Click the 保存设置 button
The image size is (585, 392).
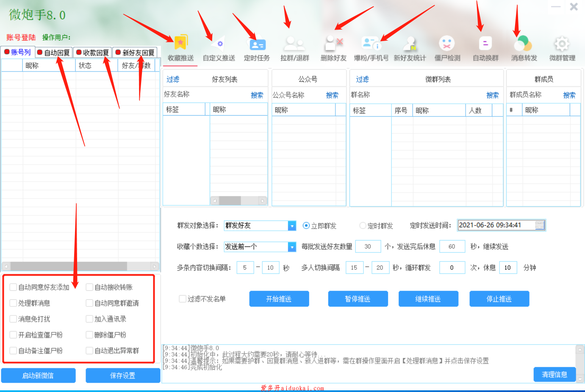tap(123, 375)
